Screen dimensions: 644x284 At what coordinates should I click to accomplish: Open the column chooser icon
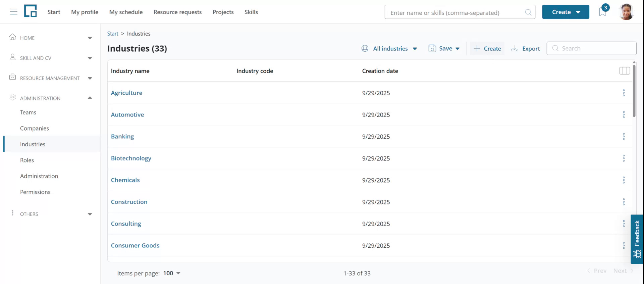pos(625,71)
